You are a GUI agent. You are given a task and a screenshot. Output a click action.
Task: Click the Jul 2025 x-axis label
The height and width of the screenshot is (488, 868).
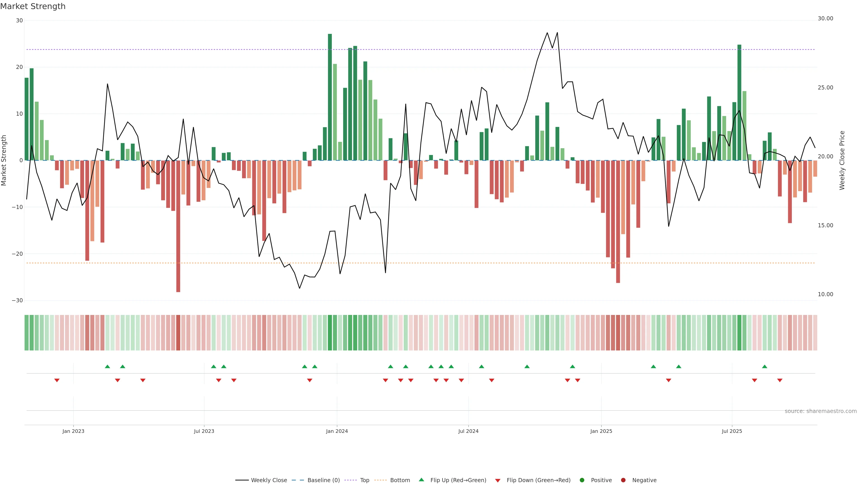[732, 431]
